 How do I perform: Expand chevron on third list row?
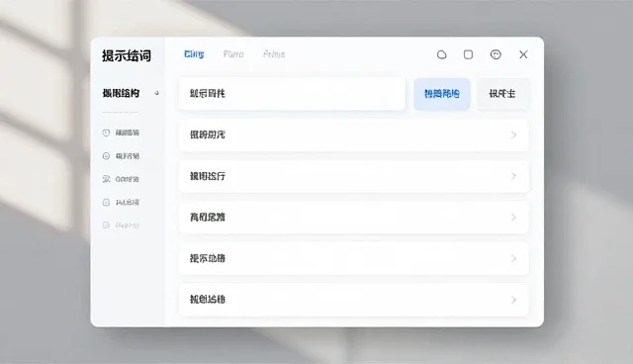[x=513, y=217]
